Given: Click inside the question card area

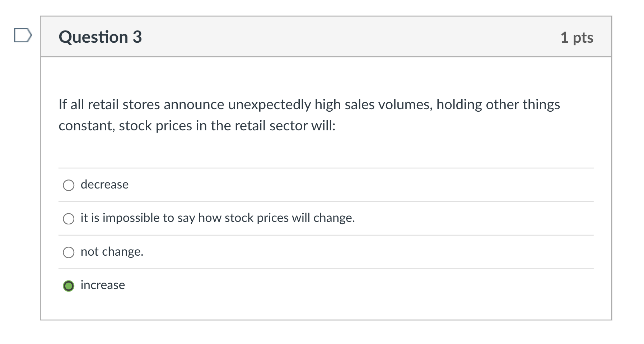Looking at the screenshot, I should click(x=323, y=151).
